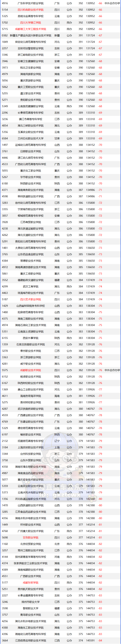Open the red link 成都职业技术学院
The image size is (121, 644).
coord(31,370)
